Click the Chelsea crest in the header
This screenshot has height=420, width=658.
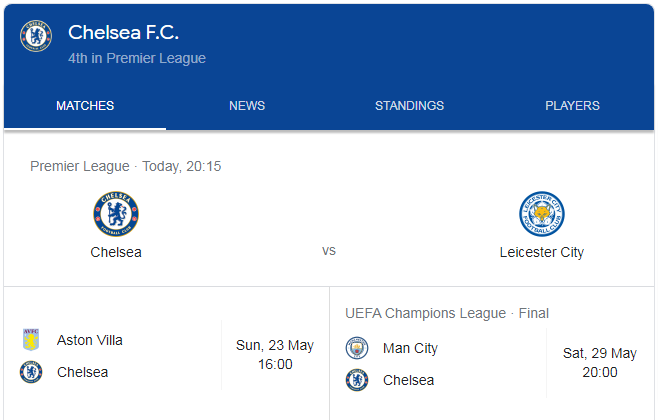click(36, 36)
